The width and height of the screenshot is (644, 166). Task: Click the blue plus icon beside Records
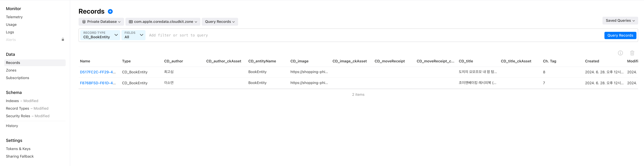(x=110, y=11)
